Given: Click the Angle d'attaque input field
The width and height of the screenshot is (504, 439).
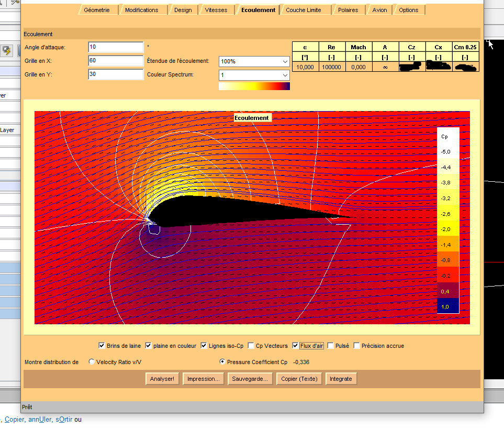Looking at the screenshot, I should click(116, 47).
